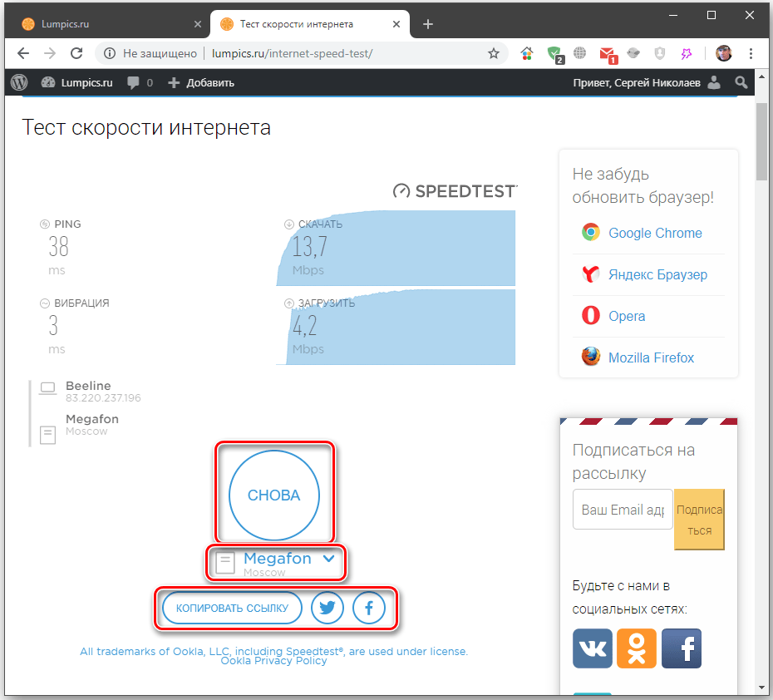Open the Google Chrome download link
Screen dimensions: 773x700
[654, 233]
